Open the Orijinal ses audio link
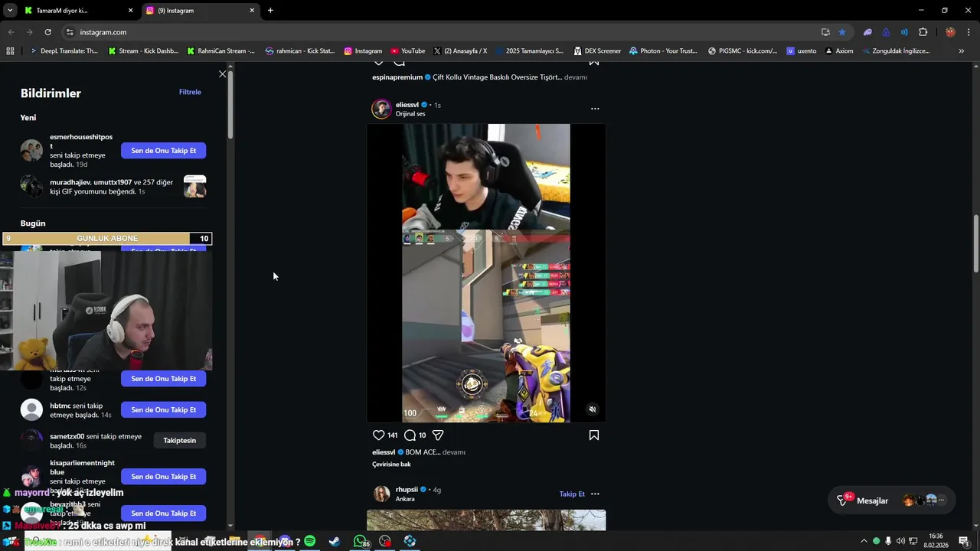Viewport: 980px width, 551px height. [x=410, y=113]
